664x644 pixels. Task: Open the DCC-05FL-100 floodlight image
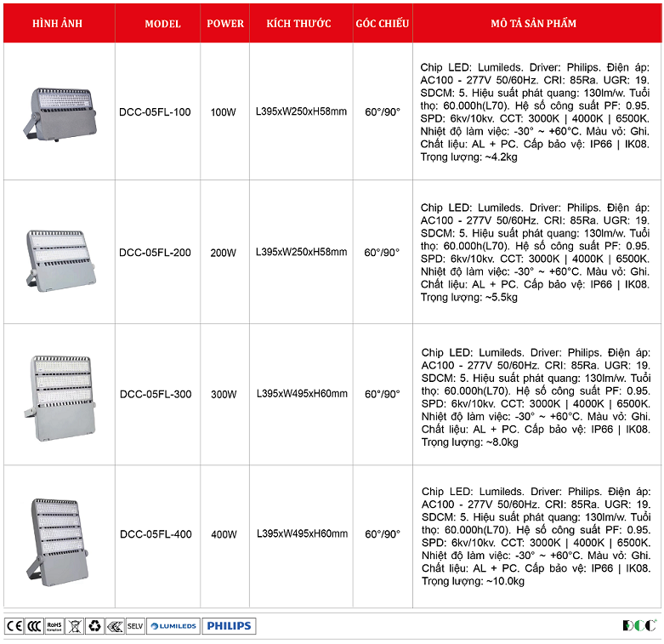coord(58,111)
